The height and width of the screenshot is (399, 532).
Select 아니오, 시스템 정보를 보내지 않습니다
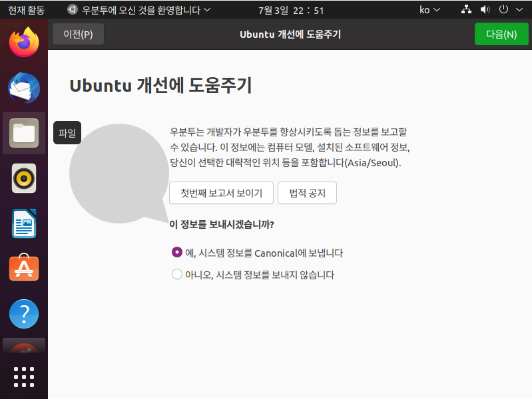253,274
